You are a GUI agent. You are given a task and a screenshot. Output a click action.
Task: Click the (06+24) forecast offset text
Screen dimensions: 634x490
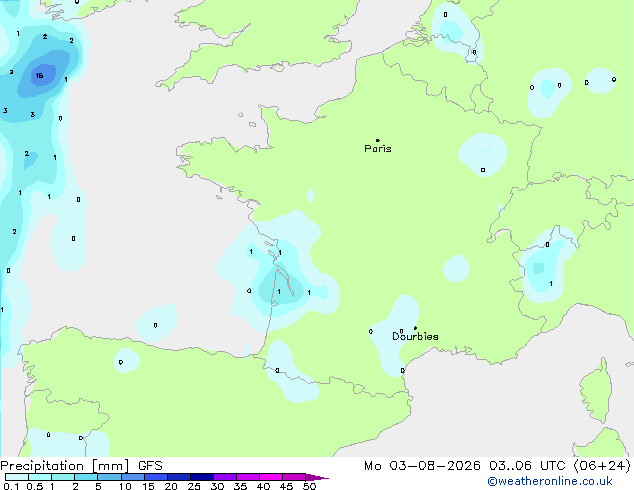click(x=602, y=466)
